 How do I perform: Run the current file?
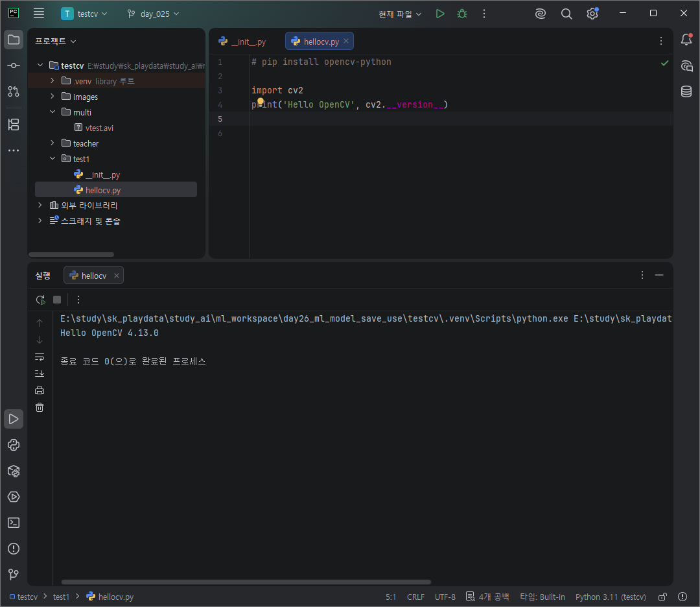439,14
